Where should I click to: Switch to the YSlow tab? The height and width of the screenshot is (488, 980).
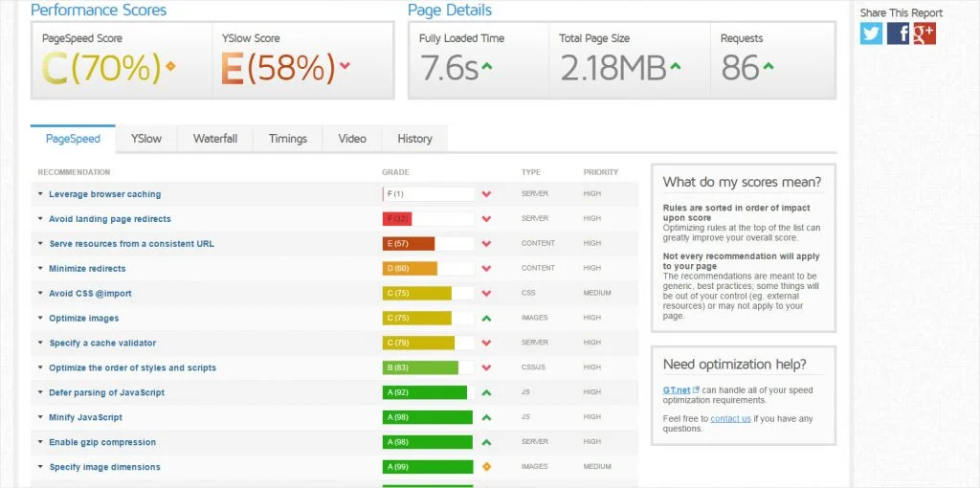[x=146, y=139]
